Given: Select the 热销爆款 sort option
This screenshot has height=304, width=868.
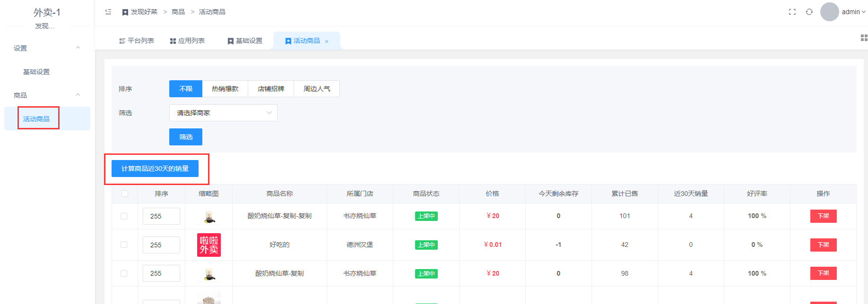Looking at the screenshot, I should (x=225, y=89).
